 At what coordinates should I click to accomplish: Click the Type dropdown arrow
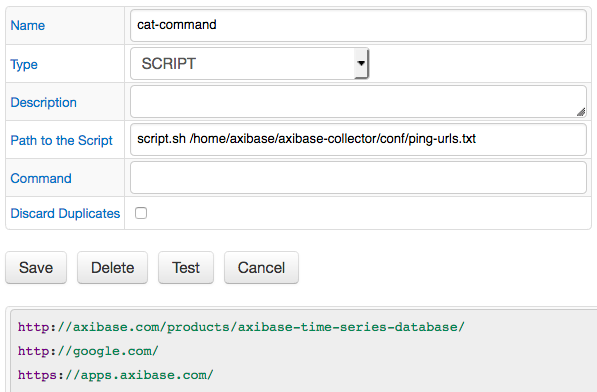(x=361, y=63)
